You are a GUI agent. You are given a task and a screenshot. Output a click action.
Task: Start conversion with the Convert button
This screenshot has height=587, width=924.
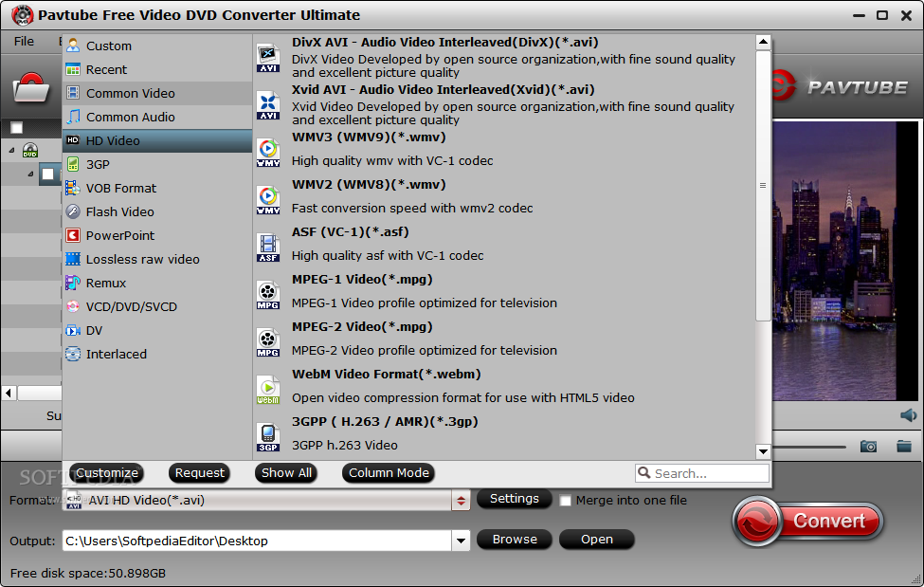(808, 521)
